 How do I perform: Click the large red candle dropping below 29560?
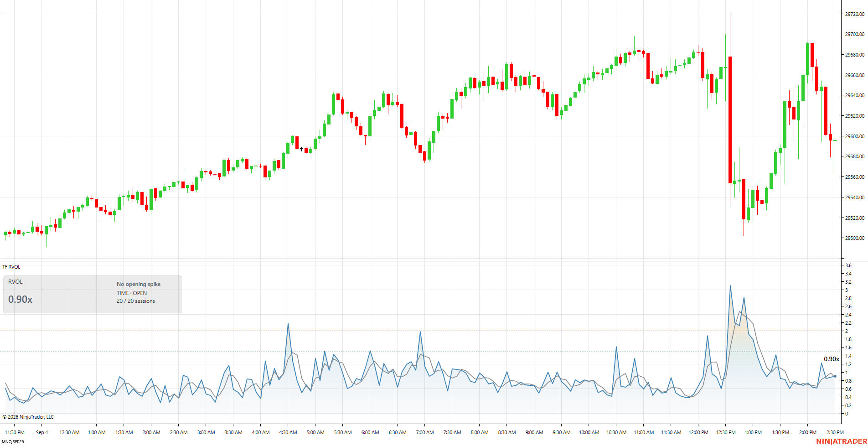(730, 120)
